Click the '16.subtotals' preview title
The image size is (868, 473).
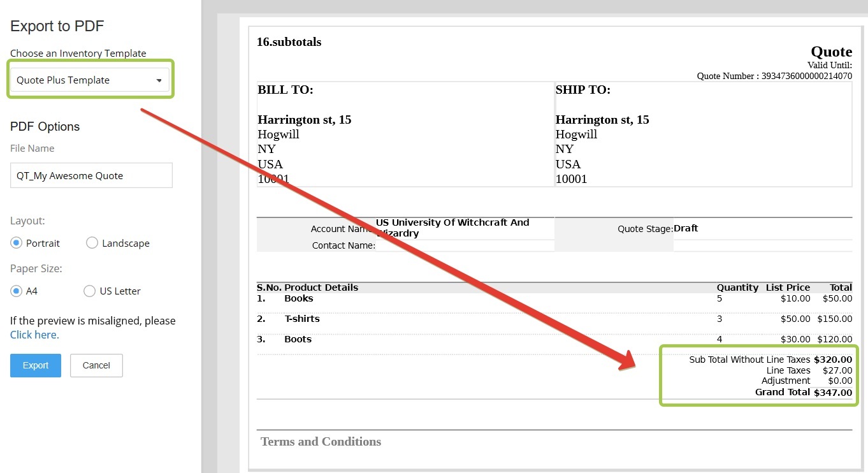pyautogui.click(x=289, y=42)
